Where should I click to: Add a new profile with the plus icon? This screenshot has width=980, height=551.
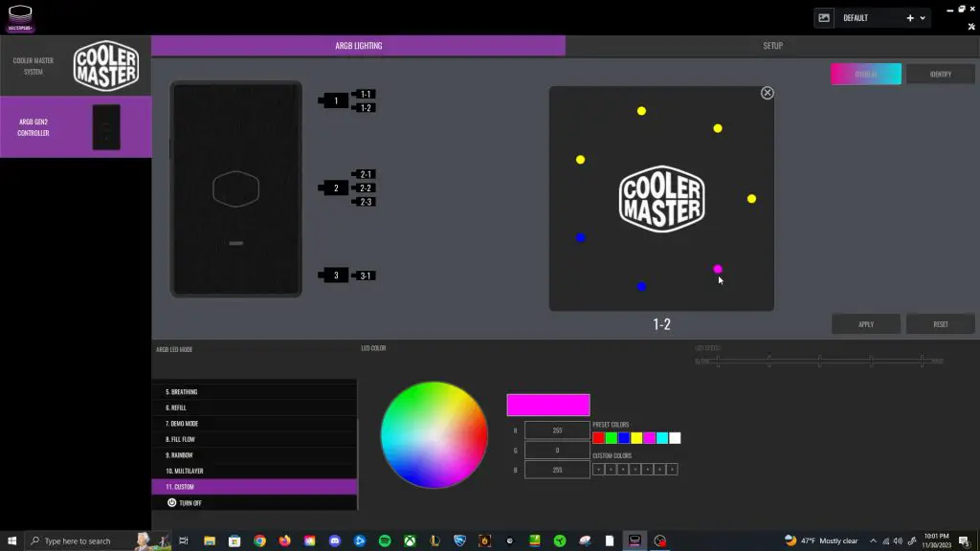tap(910, 17)
